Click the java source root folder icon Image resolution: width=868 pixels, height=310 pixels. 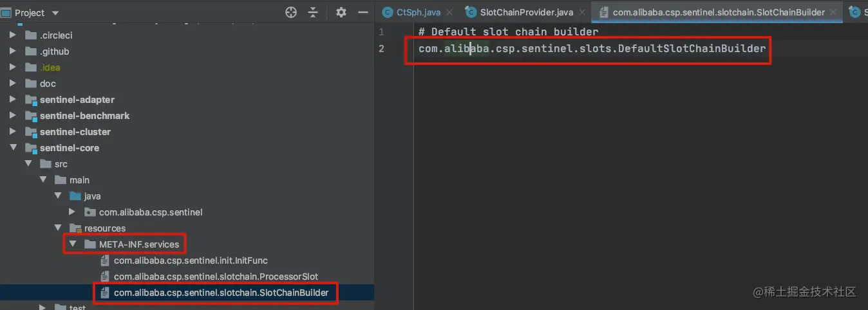75,196
